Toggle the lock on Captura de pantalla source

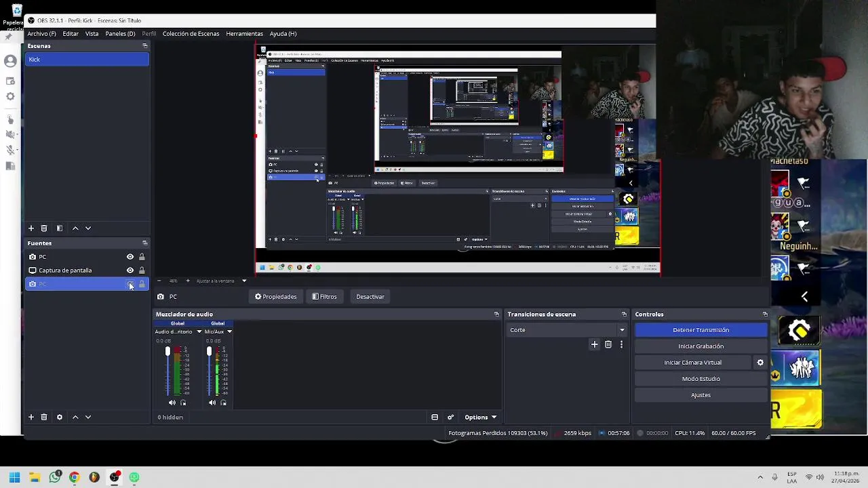coord(142,270)
